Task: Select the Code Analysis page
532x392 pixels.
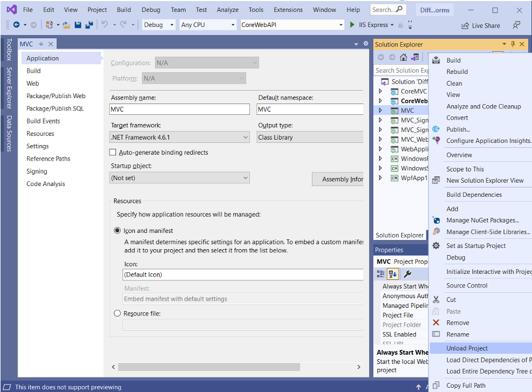Action: coord(45,184)
